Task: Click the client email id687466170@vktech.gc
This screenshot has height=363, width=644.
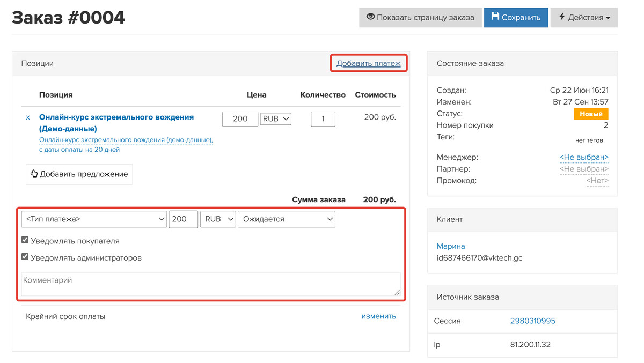Action: tap(479, 258)
